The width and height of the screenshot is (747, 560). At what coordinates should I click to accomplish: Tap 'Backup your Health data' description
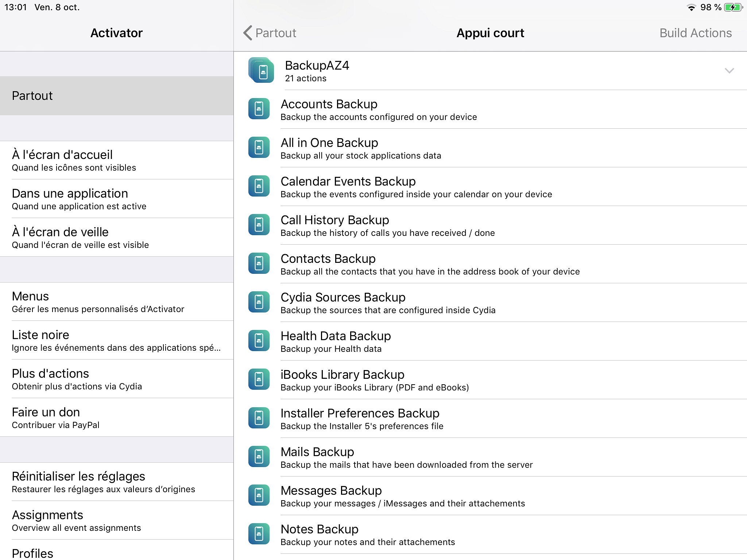pos(331,349)
